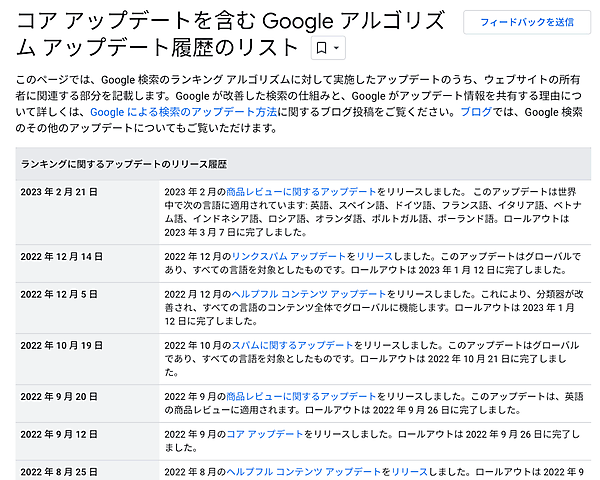Click the bookmark icon beside the title
600x480 pixels.
(321, 48)
